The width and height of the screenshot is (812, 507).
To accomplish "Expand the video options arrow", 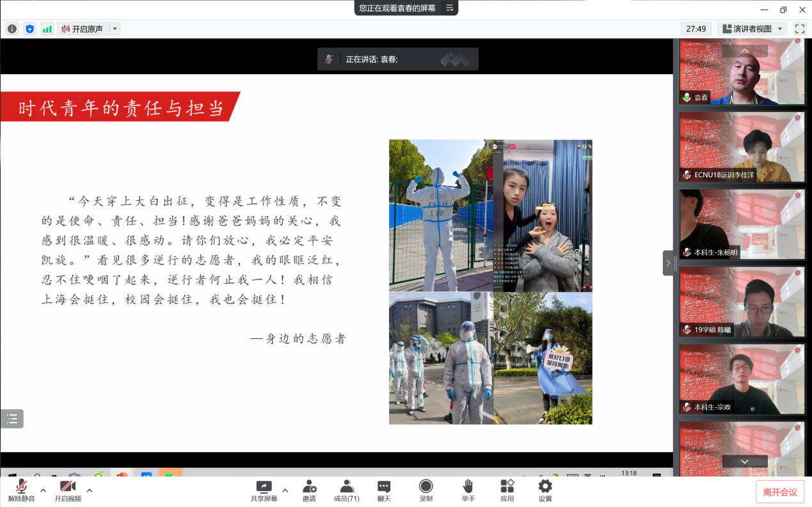I will (x=90, y=490).
